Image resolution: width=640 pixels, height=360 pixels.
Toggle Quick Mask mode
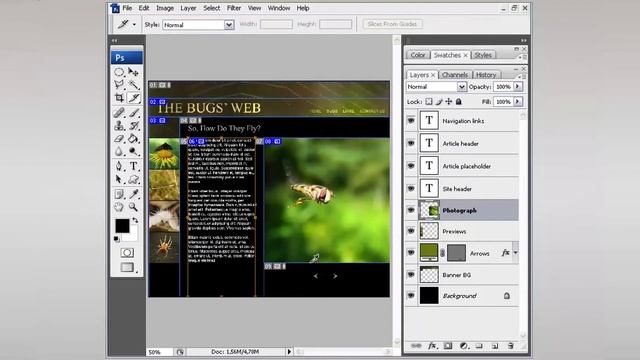[127, 253]
